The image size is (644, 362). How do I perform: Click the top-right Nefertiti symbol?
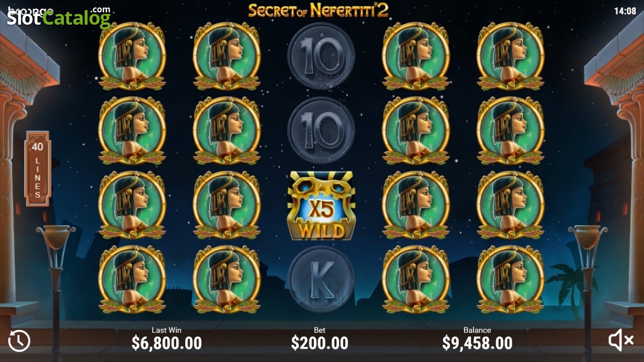pyautogui.click(x=510, y=56)
